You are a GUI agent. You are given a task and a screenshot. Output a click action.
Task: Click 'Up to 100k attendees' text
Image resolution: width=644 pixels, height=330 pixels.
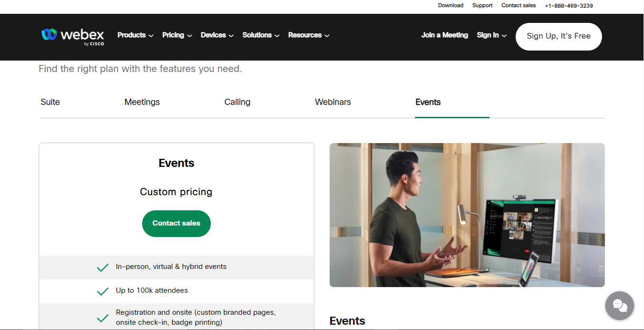pos(152,290)
